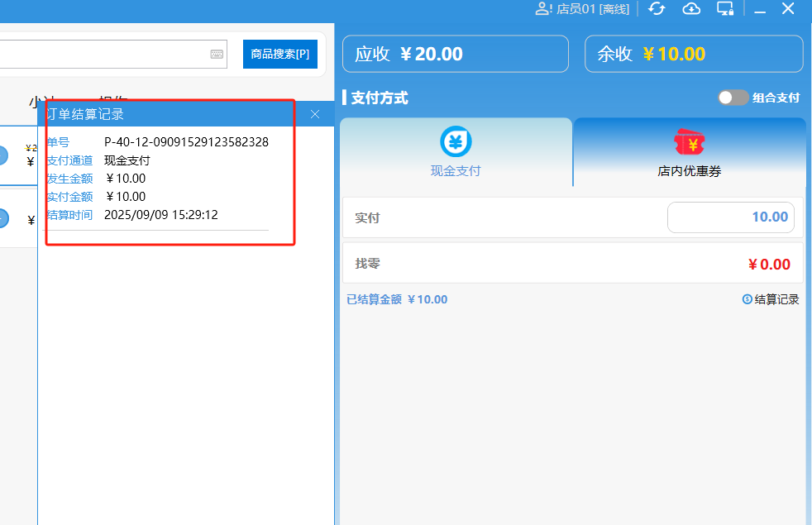Screen dimensions: 812x525
Task: Open the on-screen keyboard icon in search box
Action: pyautogui.click(x=217, y=54)
